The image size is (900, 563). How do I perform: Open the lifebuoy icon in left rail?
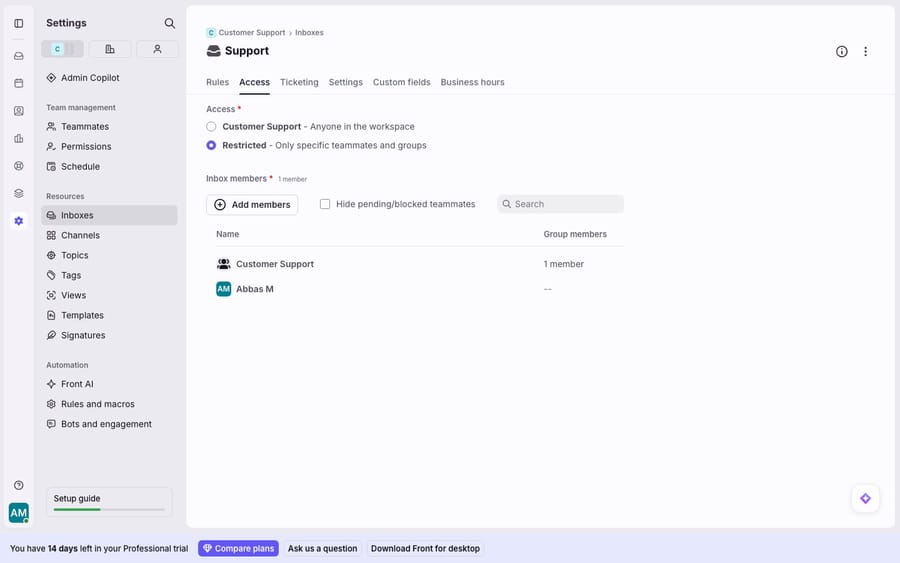[18, 166]
